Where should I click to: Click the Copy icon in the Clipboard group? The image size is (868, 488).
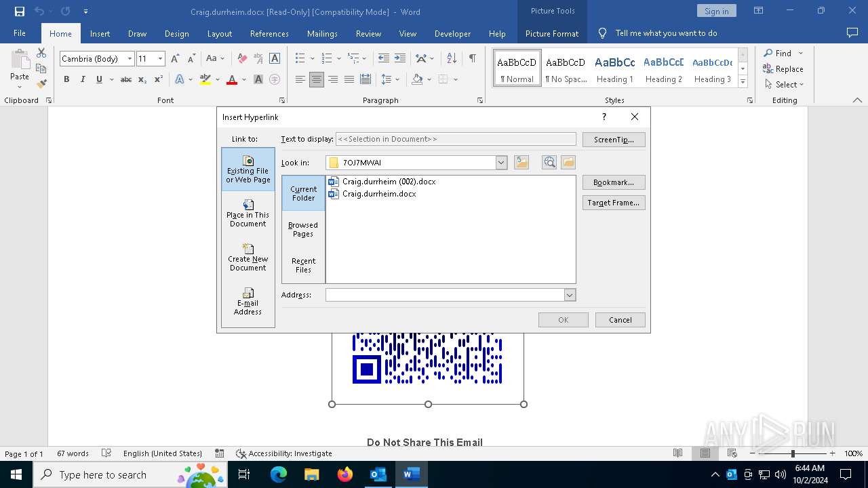click(41, 68)
